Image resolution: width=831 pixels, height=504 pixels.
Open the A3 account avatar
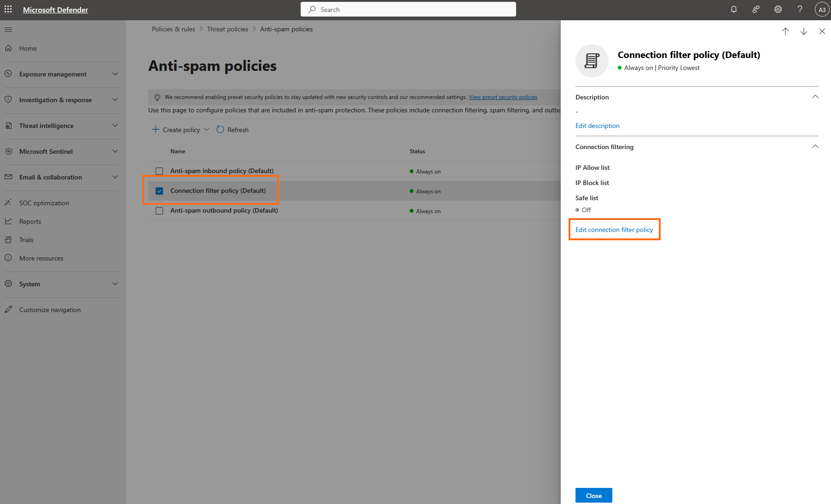tap(822, 9)
